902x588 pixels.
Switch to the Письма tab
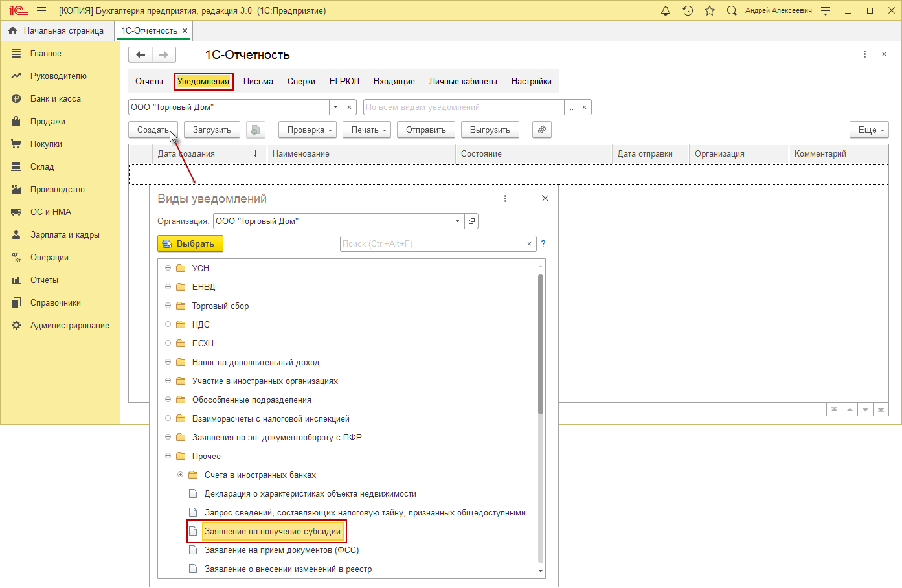(x=258, y=82)
